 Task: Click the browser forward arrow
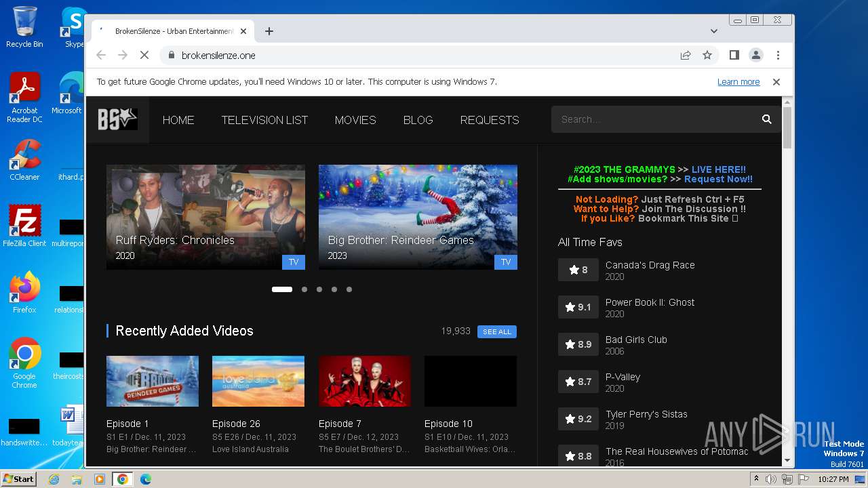(x=123, y=56)
